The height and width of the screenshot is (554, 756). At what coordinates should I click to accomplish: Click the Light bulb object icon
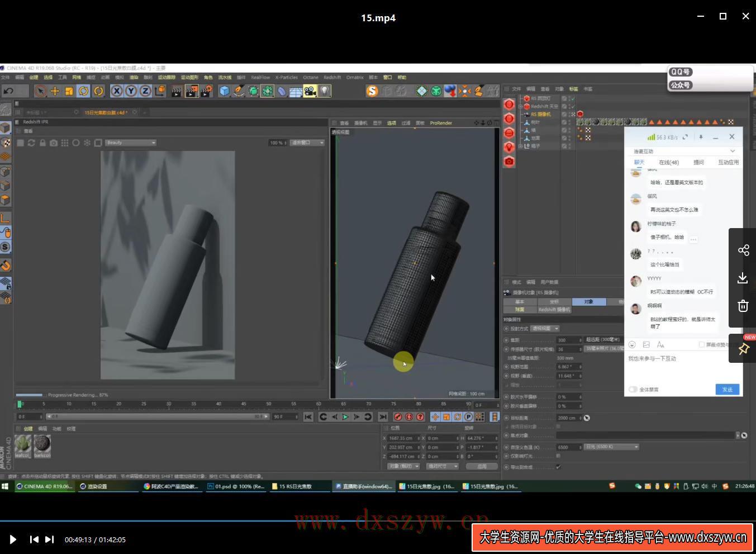325,91
